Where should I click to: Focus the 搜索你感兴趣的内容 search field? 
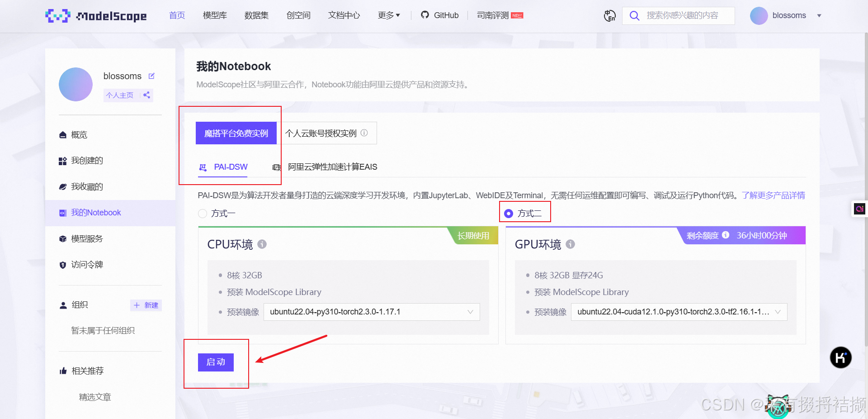pos(678,16)
